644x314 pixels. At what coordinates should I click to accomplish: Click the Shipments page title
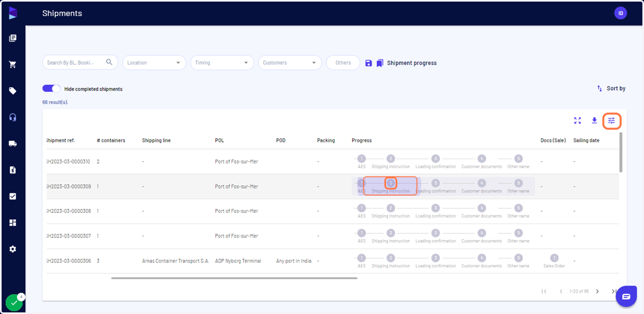[x=62, y=13]
